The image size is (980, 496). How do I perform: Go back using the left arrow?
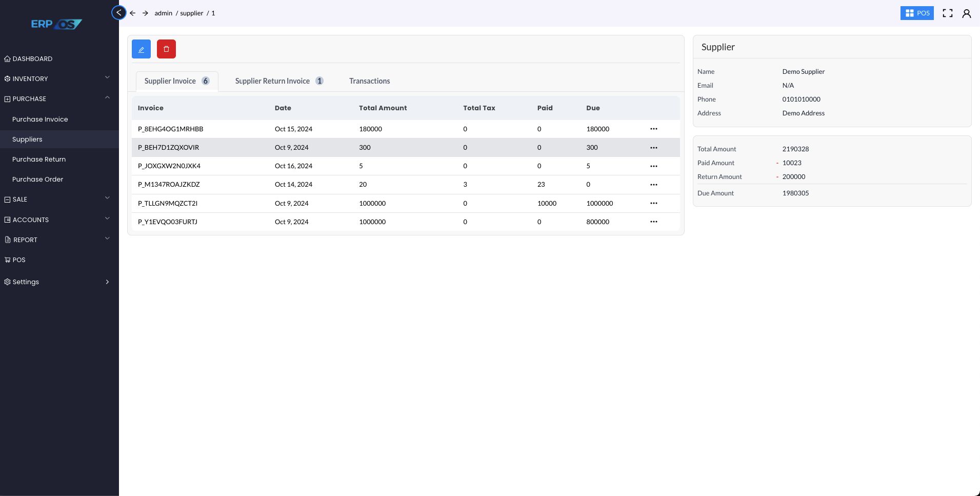tap(132, 13)
